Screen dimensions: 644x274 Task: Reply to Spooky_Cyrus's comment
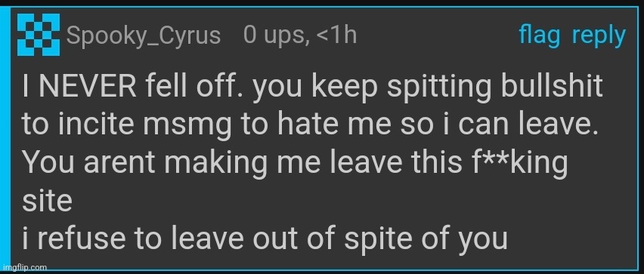click(x=599, y=35)
